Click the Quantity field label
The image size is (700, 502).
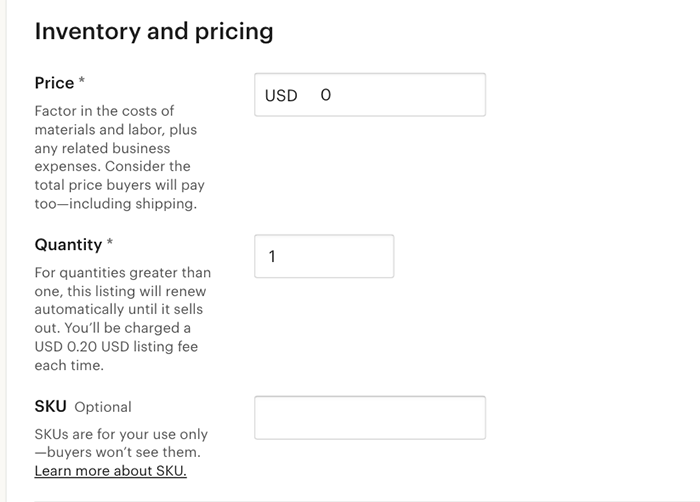(x=68, y=244)
